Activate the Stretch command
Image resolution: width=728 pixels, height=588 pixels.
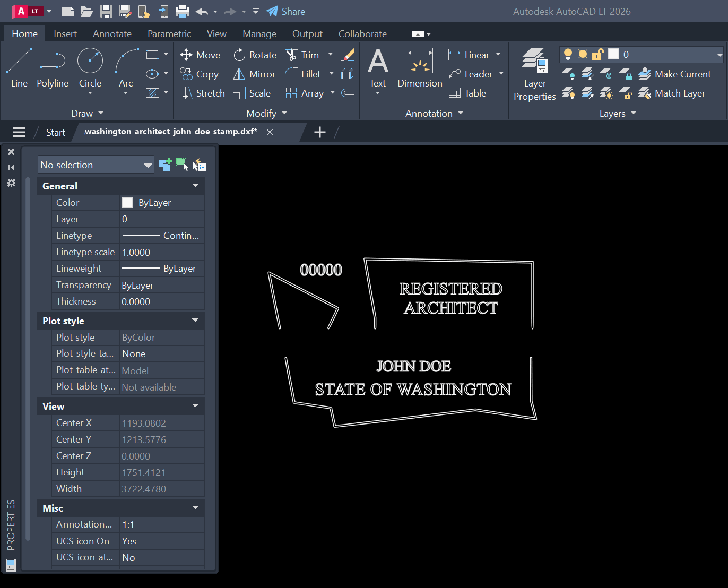(202, 93)
